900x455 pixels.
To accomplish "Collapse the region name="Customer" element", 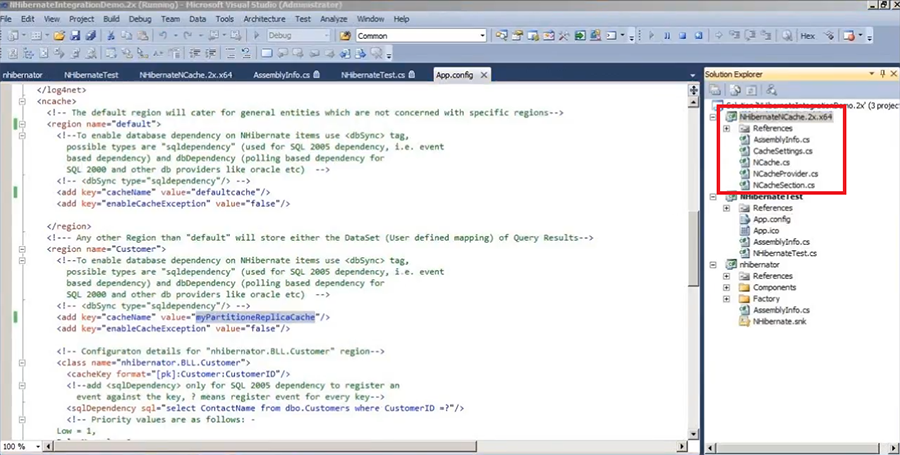I will click(22, 250).
